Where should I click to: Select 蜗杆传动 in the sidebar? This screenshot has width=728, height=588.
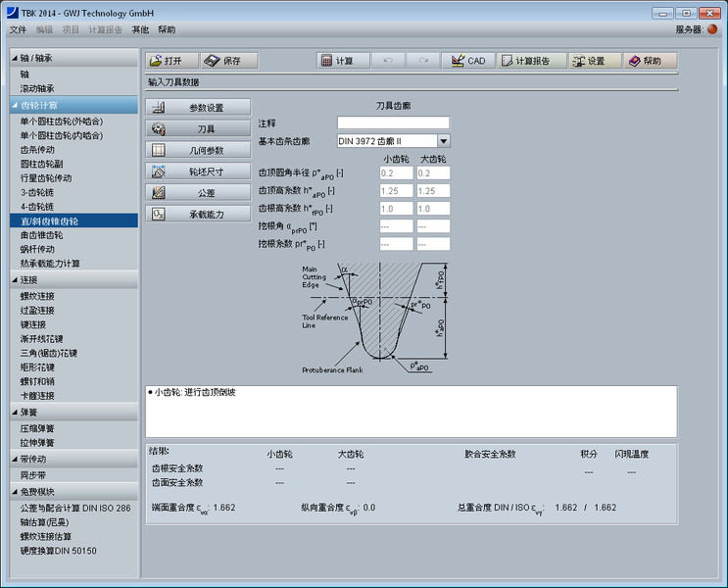[x=39, y=249]
